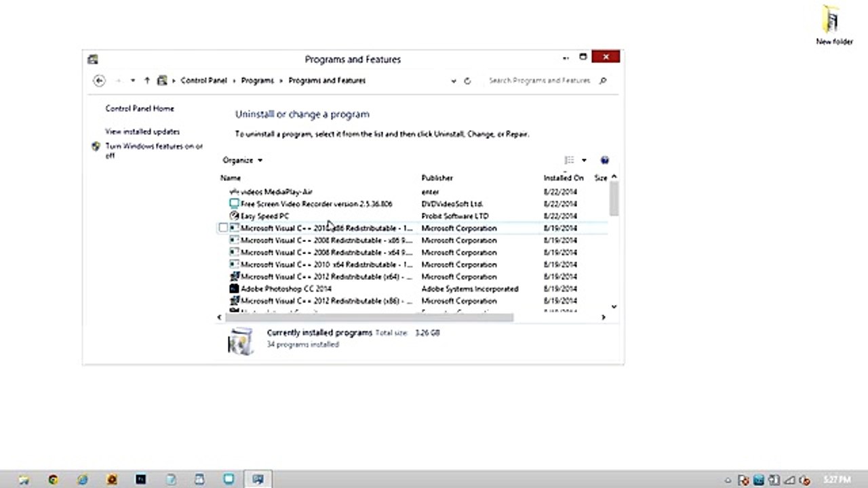Viewport: 868px width, 488px height.
Task: Show hidden tray icons arrow
Action: coord(728,480)
